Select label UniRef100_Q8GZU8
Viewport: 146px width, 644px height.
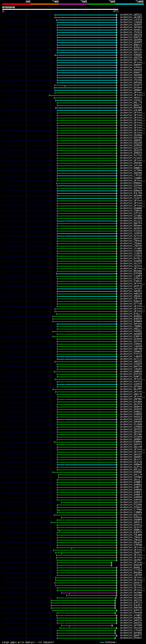click(131, 35)
